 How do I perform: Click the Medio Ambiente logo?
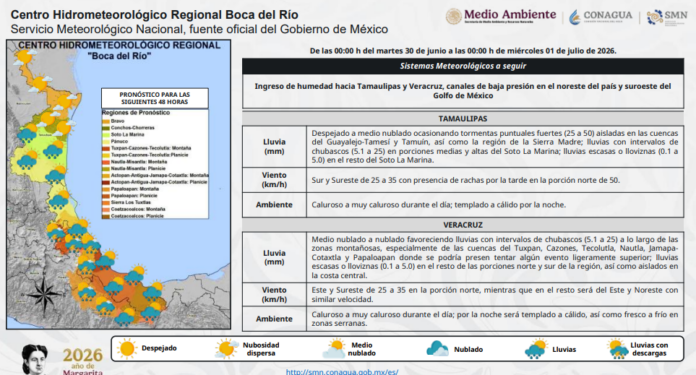click(501, 16)
